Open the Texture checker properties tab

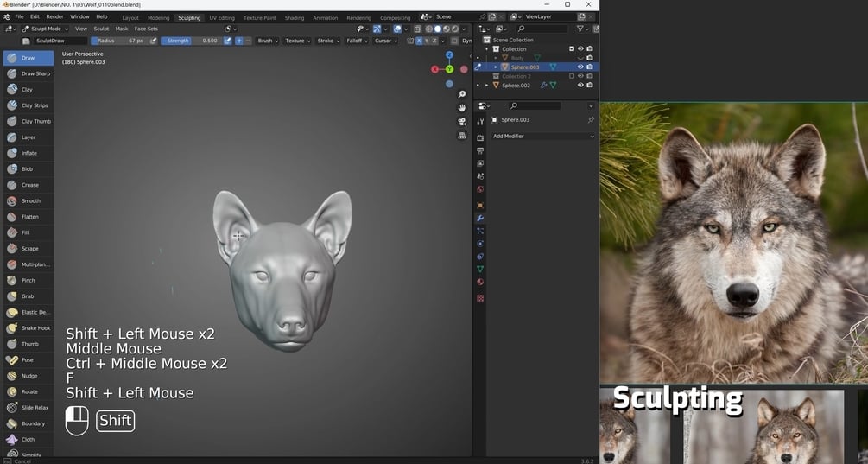[x=480, y=298]
